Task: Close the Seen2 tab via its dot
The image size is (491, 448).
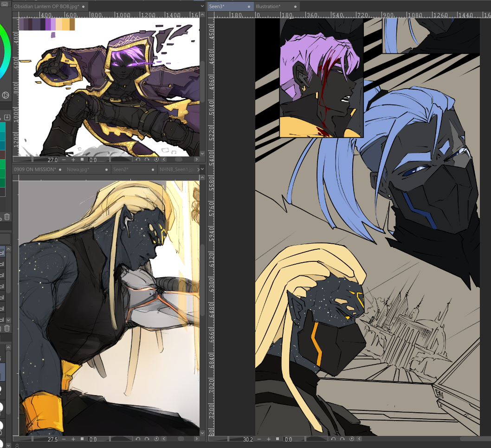Action: [x=153, y=169]
